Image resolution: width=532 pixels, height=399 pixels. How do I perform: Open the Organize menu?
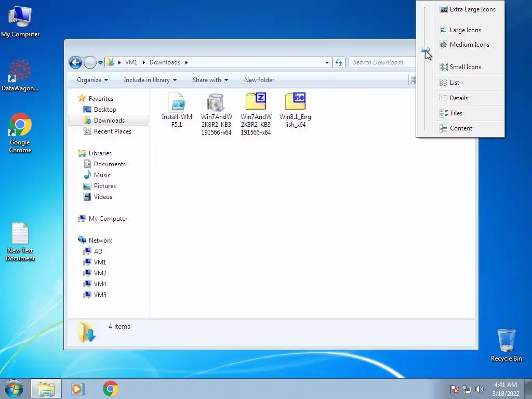tap(92, 80)
